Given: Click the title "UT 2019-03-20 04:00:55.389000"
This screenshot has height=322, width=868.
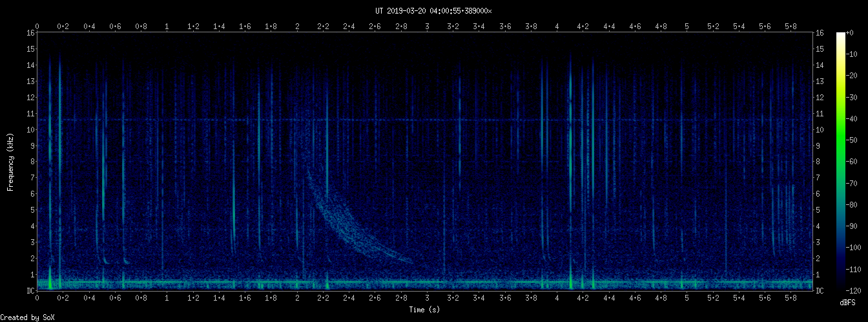Looking at the screenshot, I should 433,10.
